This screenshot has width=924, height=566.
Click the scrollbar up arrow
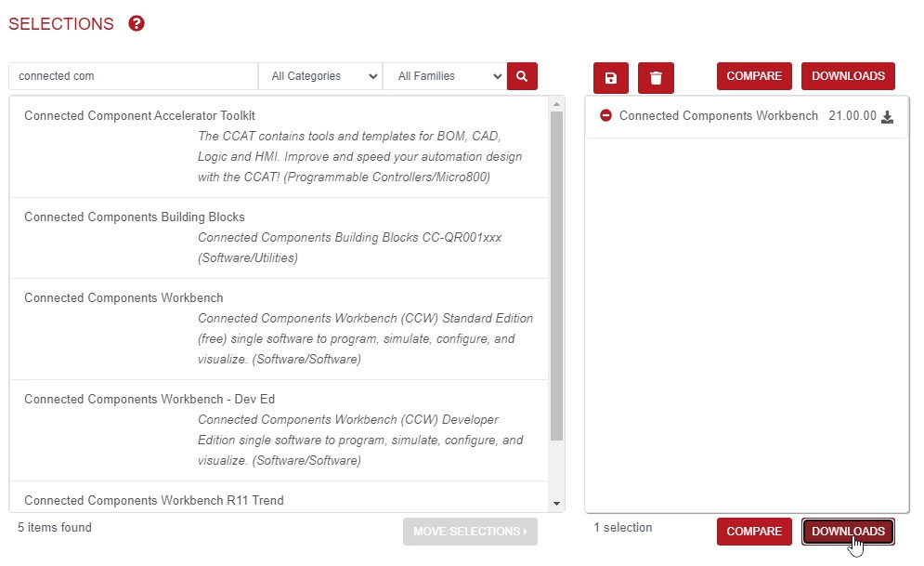pos(556,104)
